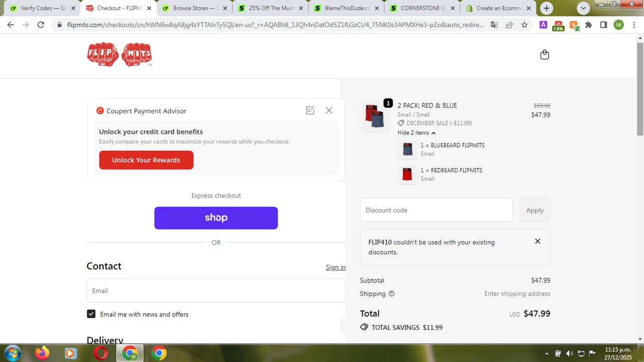
Task: Open the taskbar clock and date
Action: (618, 353)
